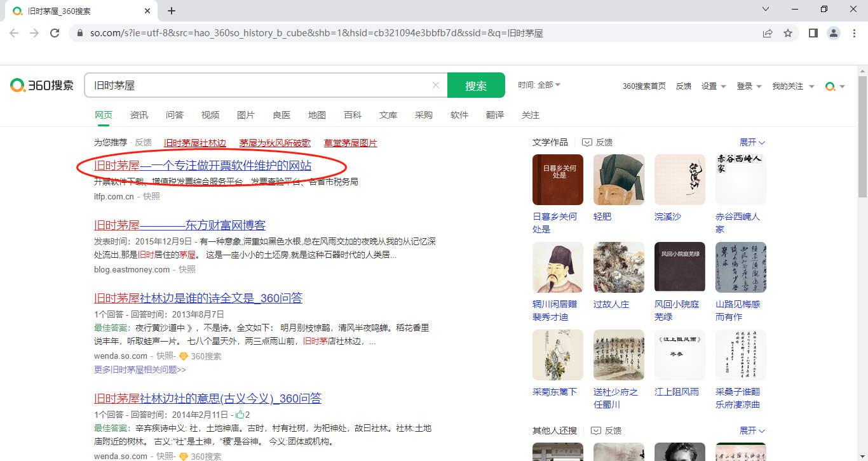
Task: Click the 反馈 link in the top header
Action: click(684, 86)
